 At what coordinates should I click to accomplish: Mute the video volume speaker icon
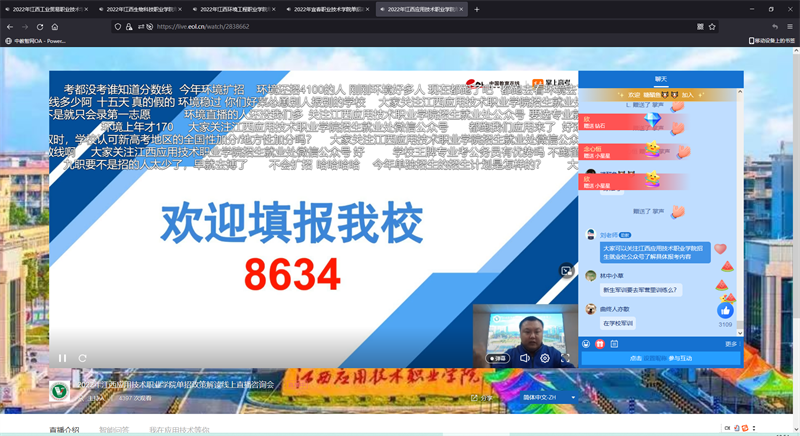(x=525, y=358)
